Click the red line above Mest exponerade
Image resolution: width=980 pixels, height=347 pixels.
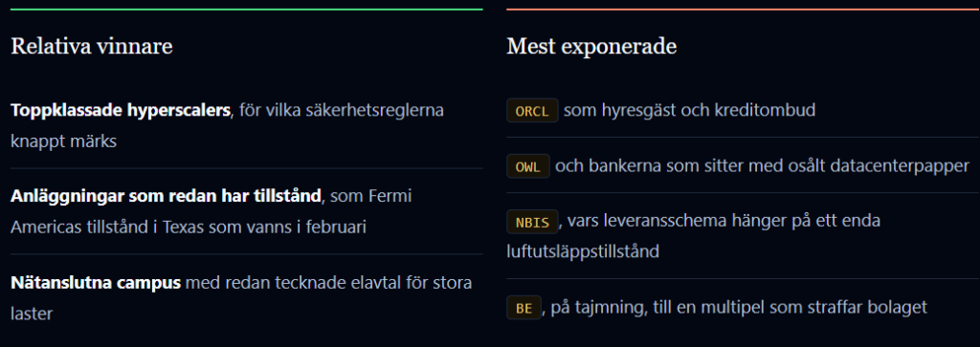[743, 10]
